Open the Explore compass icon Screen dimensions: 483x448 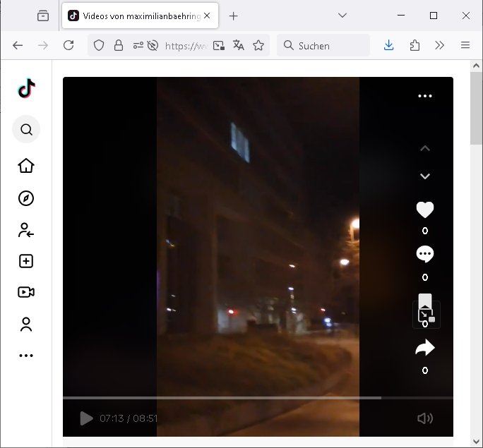pos(26,198)
